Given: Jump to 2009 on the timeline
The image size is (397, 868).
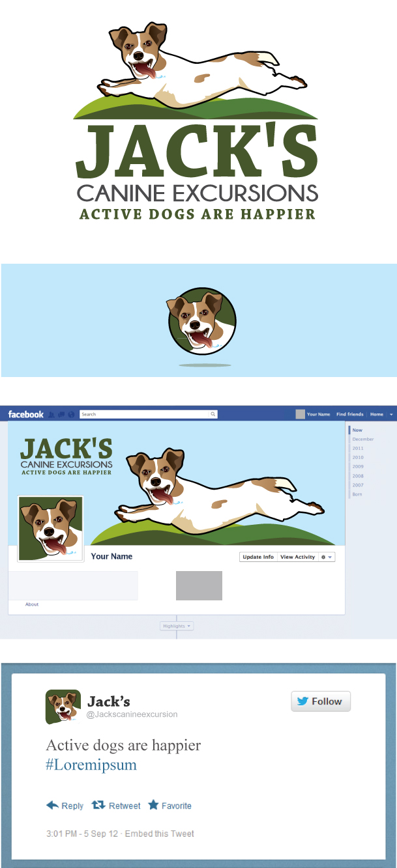Looking at the screenshot, I should coord(358,467).
